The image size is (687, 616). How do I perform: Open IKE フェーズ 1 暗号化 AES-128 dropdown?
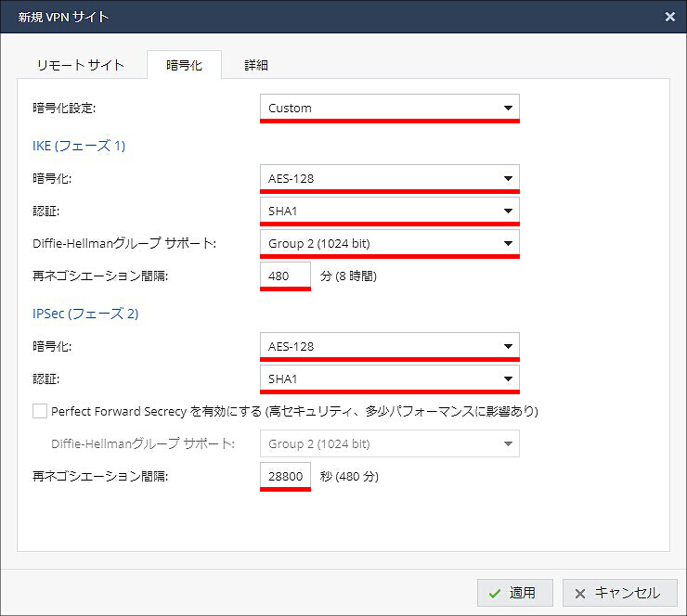coord(390,178)
